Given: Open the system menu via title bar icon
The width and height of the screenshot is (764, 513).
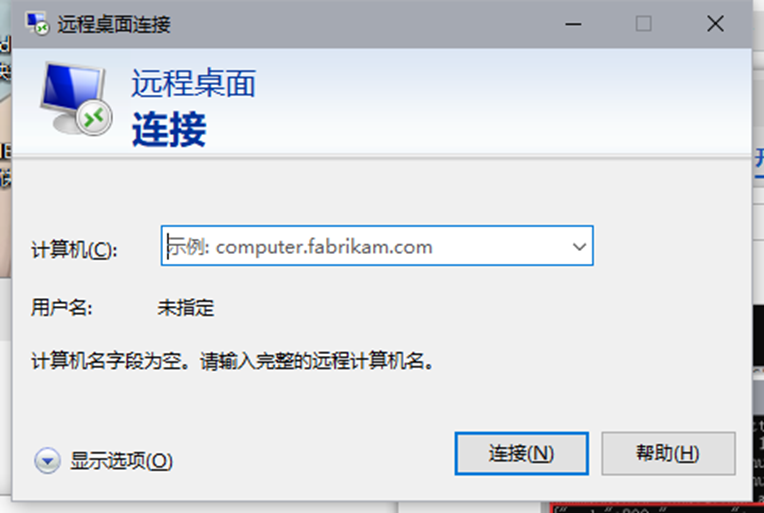Looking at the screenshot, I should pyautogui.click(x=38, y=23).
